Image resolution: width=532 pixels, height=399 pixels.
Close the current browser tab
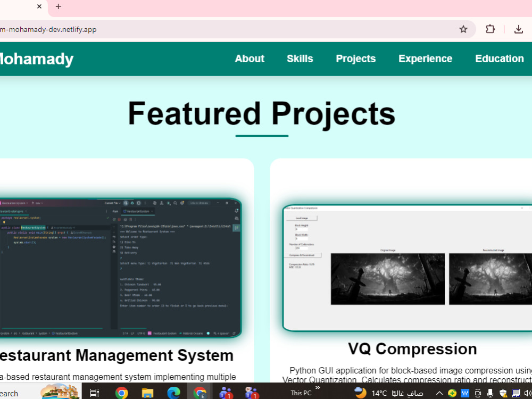pos(39,6)
